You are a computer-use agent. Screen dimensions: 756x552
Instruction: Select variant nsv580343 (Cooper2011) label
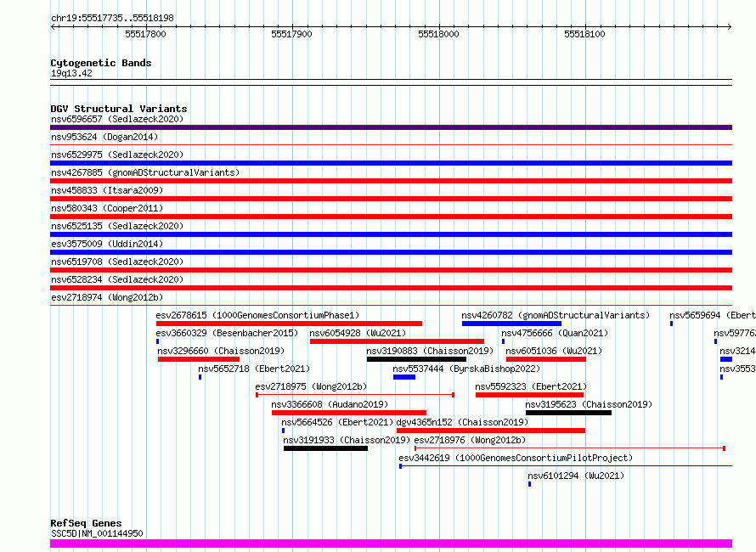107,208
